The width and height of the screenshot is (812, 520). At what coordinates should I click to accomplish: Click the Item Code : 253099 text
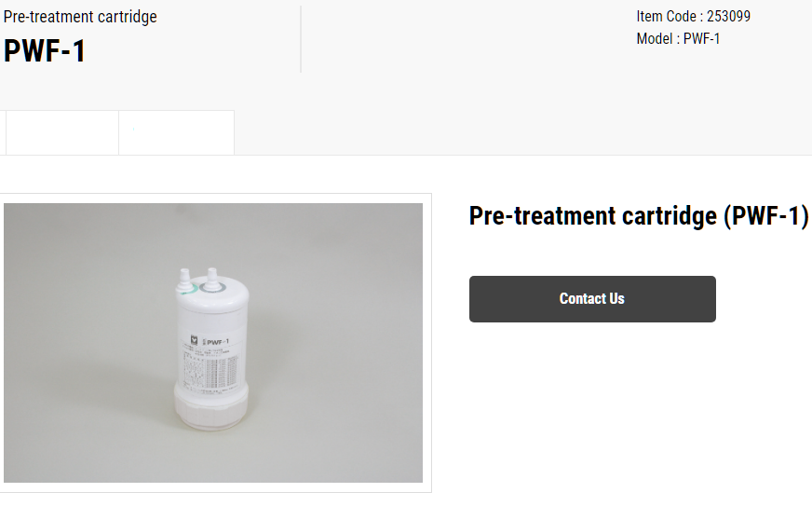[693, 17]
